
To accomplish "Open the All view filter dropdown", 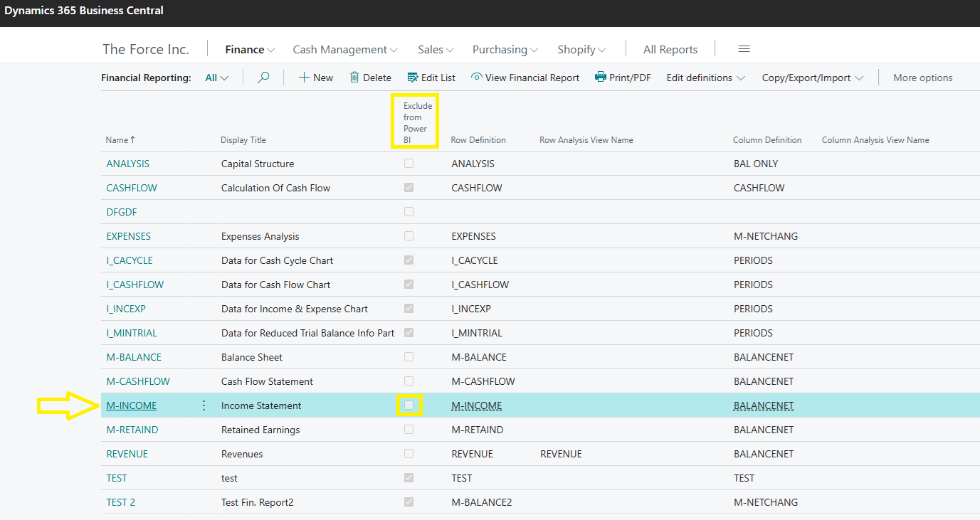I will click(x=217, y=78).
